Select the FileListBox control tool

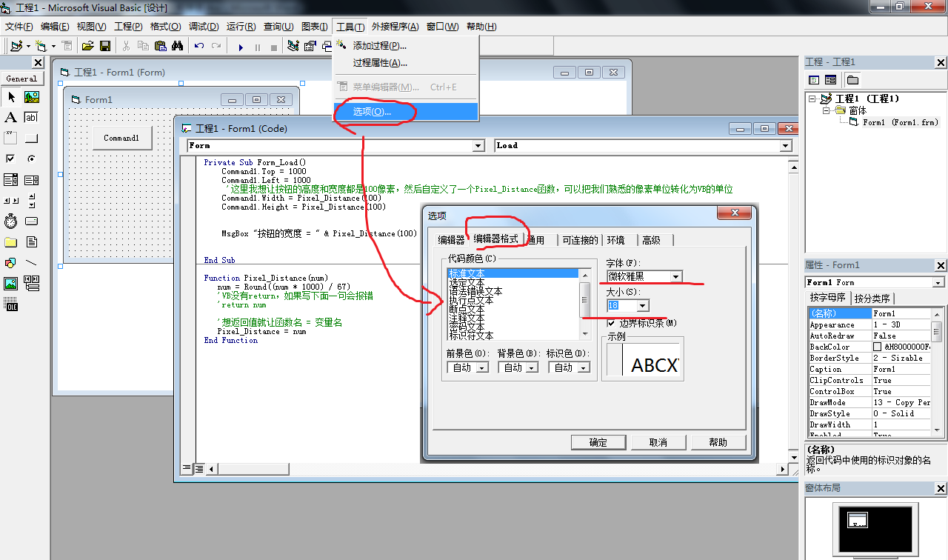click(x=31, y=242)
